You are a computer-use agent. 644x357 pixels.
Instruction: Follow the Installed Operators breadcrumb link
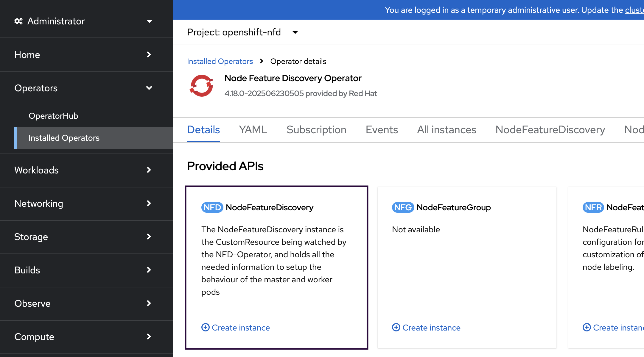[220, 61]
